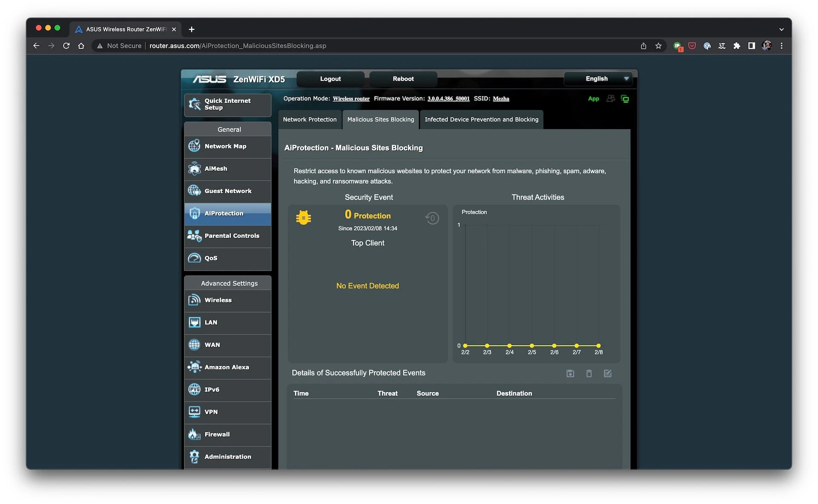Click the Logout button
The width and height of the screenshot is (818, 504).
coord(330,79)
